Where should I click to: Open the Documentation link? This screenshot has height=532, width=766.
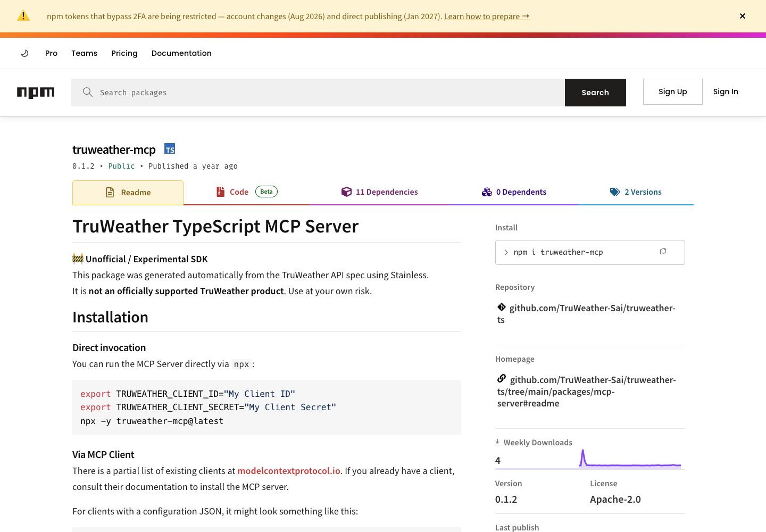click(181, 53)
